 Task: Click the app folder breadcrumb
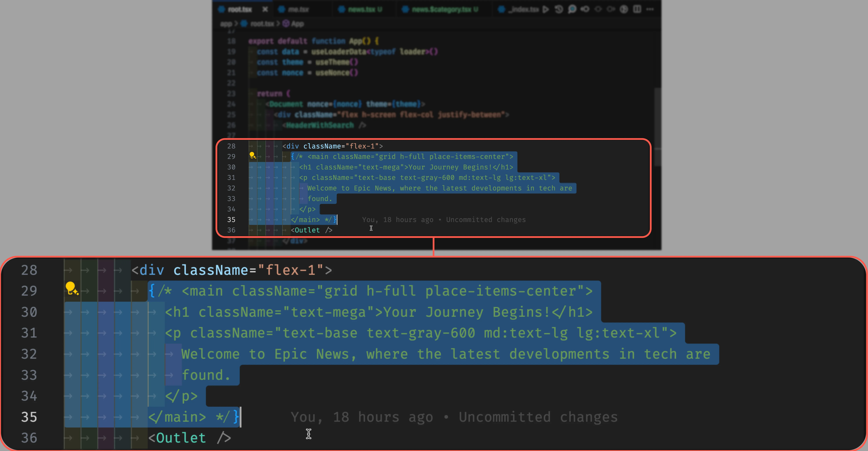point(226,24)
